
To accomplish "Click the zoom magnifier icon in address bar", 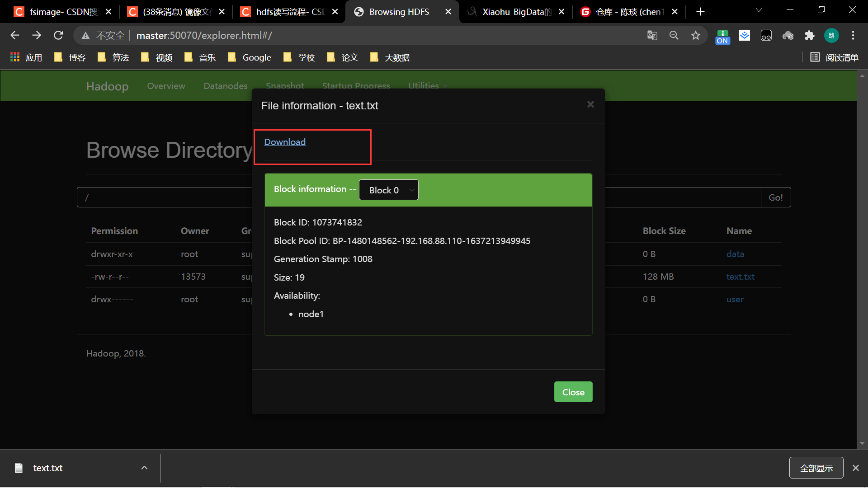I will click(674, 35).
